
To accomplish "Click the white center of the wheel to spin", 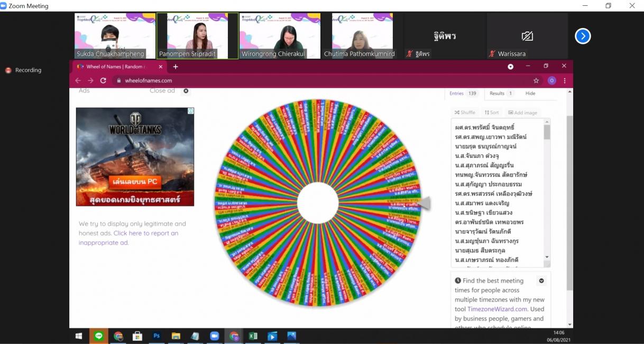I will coord(318,203).
